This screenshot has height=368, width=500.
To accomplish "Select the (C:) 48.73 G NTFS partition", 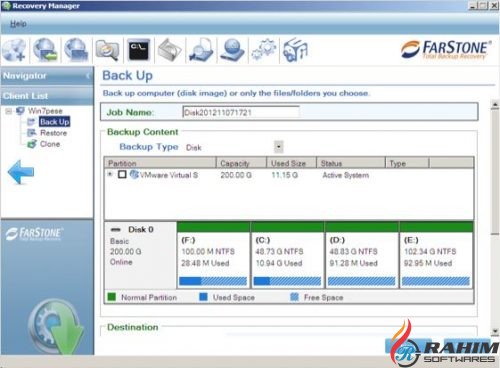I will pyautogui.click(x=288, y=256).
